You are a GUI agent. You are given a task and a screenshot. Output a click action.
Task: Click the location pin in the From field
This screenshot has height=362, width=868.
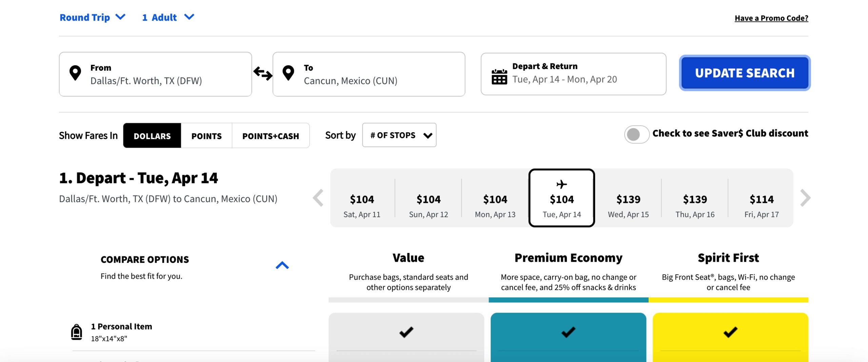pos(75,73)
